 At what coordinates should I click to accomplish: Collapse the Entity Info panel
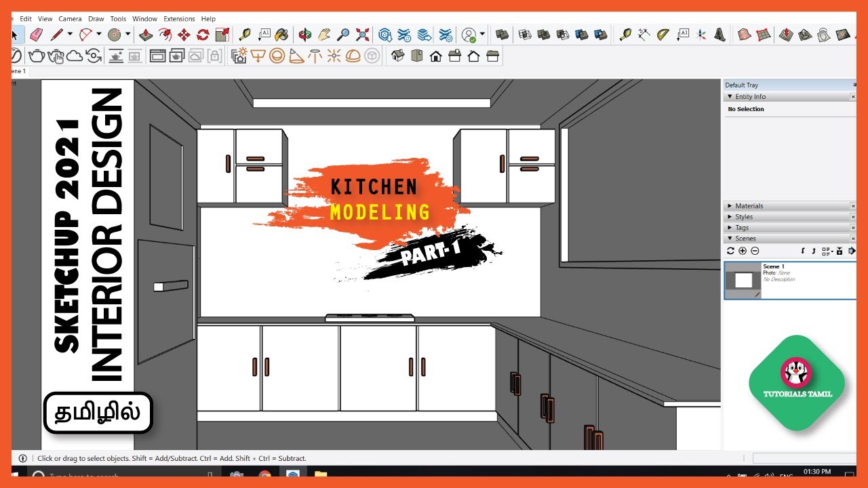pos(730,97)
